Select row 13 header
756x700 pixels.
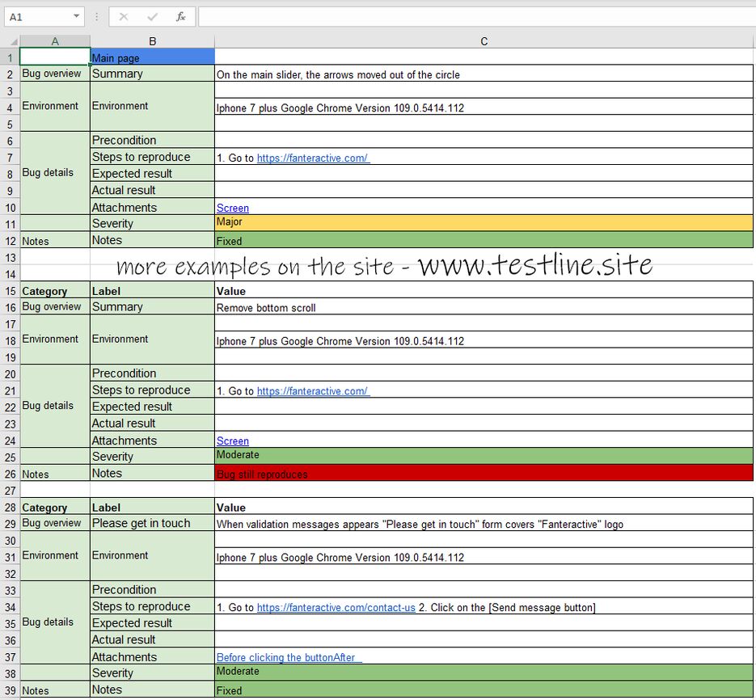(x=10, y=257)
